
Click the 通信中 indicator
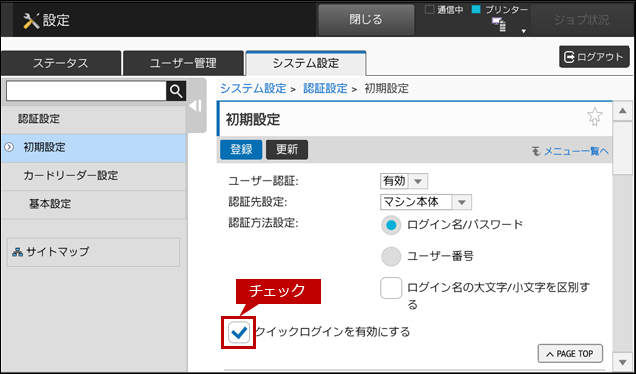(444, 10)
